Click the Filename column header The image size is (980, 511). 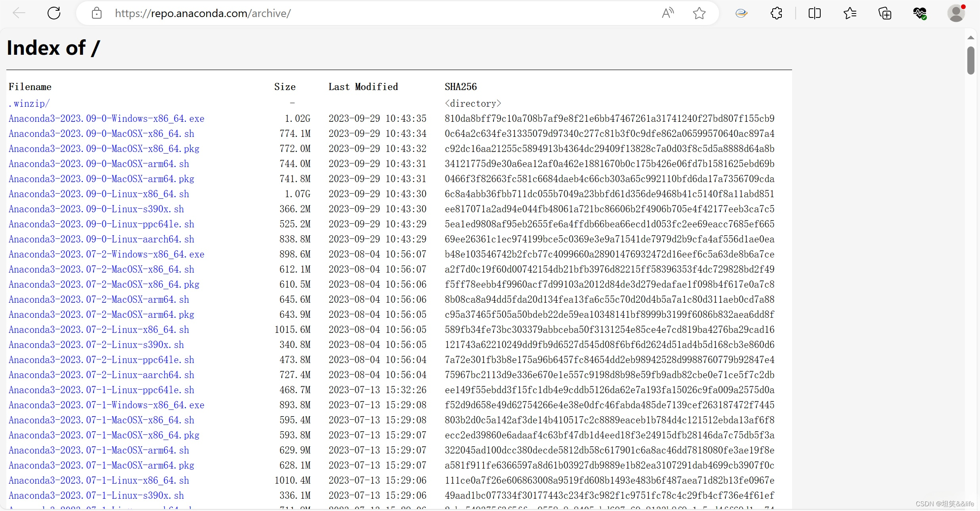(x=30, y=87)
